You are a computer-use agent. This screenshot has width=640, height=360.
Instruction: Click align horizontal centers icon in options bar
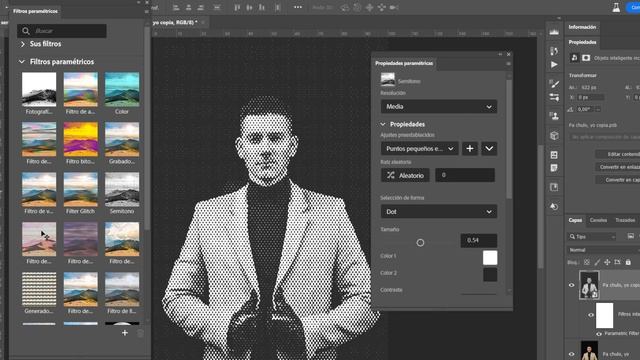[x=188, y=7]
